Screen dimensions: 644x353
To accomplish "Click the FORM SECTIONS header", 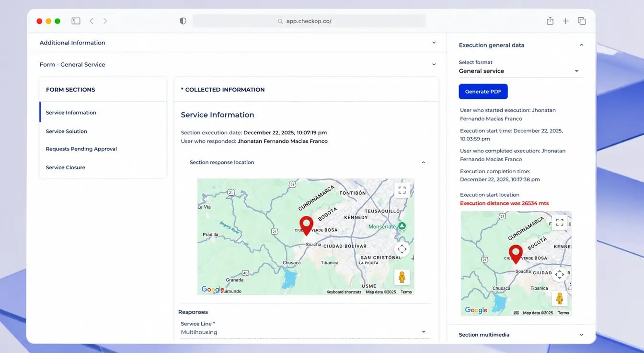I will coord(70,90).
